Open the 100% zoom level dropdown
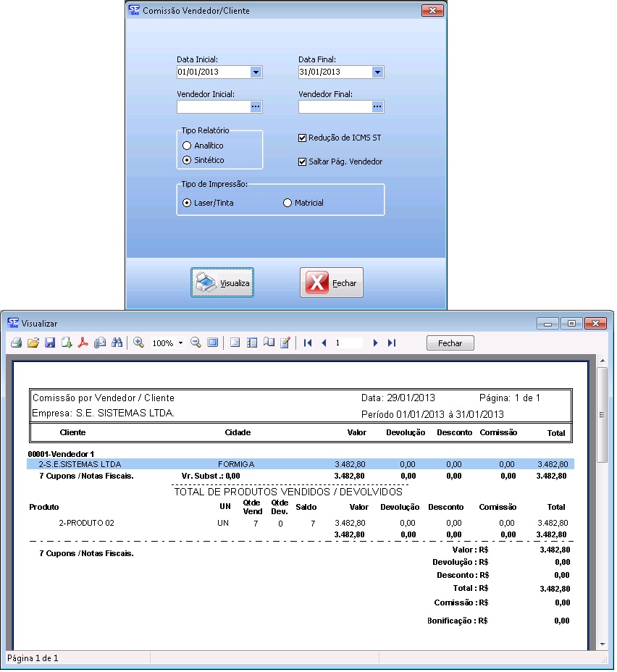Image resolution: width=617 pixels, height=672 pixels. coord(180,343)
